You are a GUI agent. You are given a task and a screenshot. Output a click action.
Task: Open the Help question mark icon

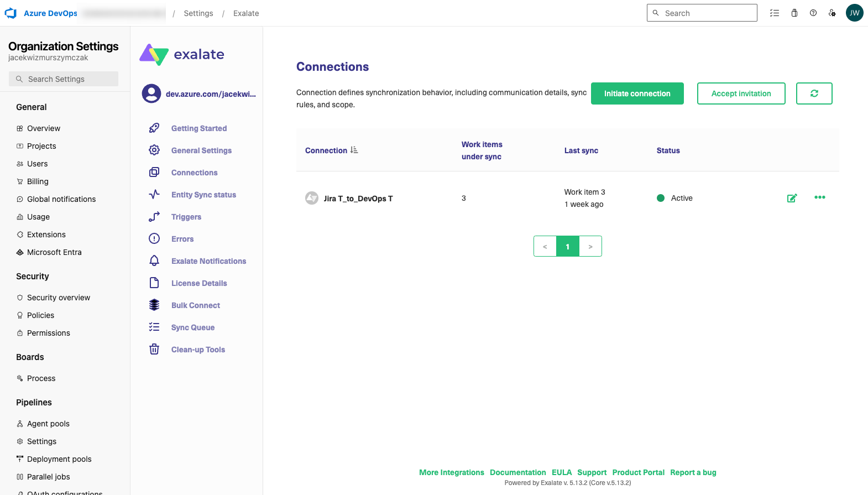click(x=813, y=13)
